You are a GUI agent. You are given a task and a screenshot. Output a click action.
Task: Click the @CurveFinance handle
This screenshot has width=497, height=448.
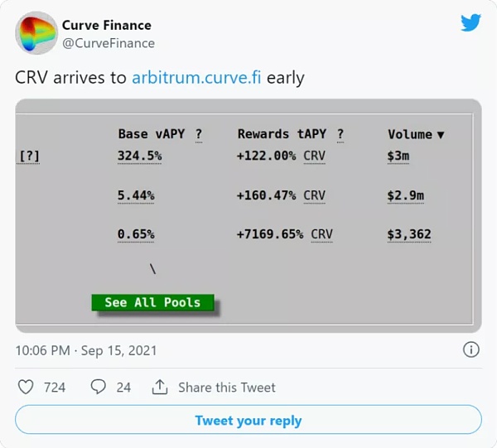tap(109, 43)
